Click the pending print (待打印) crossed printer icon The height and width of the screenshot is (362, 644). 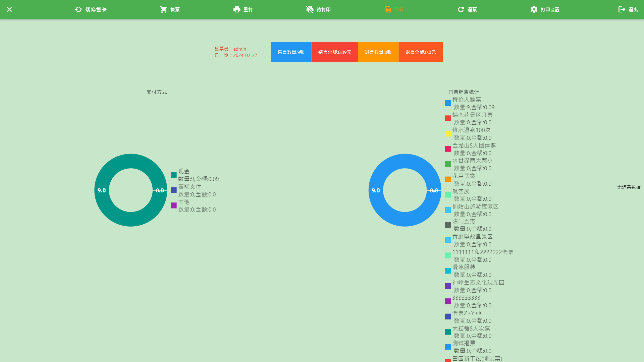310,9
